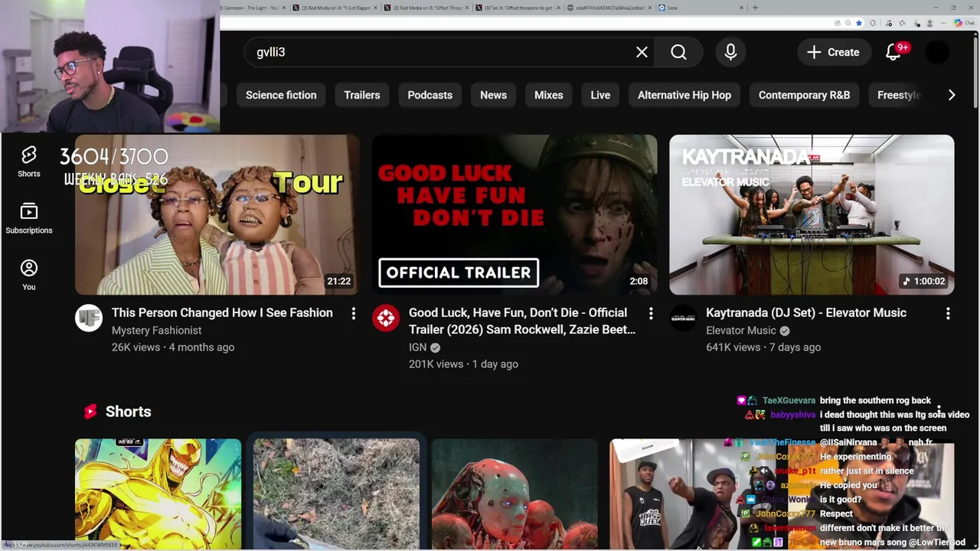This screenshot has width=980, height=551.
Task: Open more options for This Person Changed How I See Fashion
Action: pos(354,314)
